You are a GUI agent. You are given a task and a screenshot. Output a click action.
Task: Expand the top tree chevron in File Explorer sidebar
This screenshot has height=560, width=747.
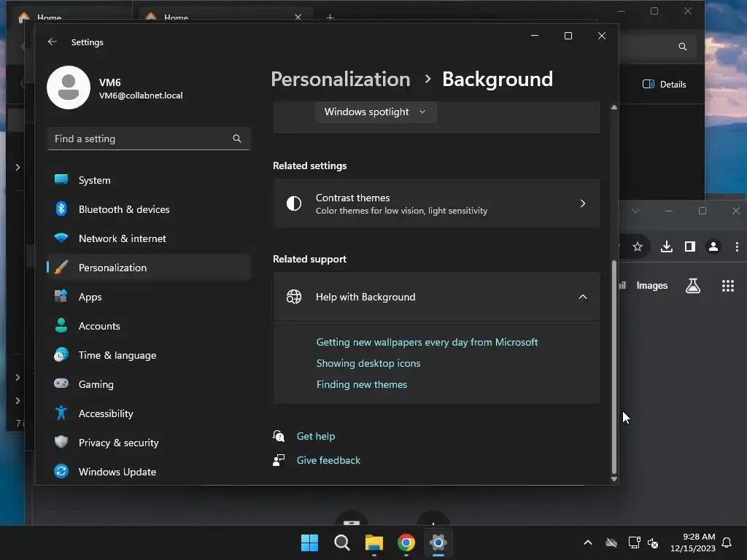pos(18,167)
